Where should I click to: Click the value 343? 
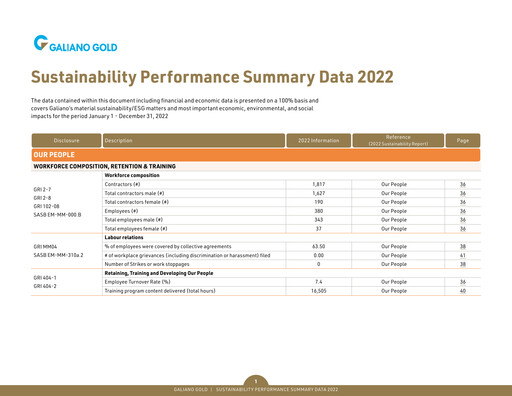tap(319, 220)
